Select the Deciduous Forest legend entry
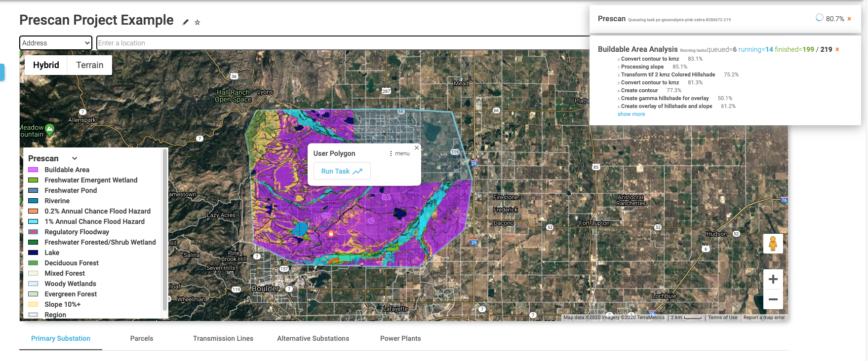Image resolution: width=868 pixels, height=361 pixels. point(72,263)
